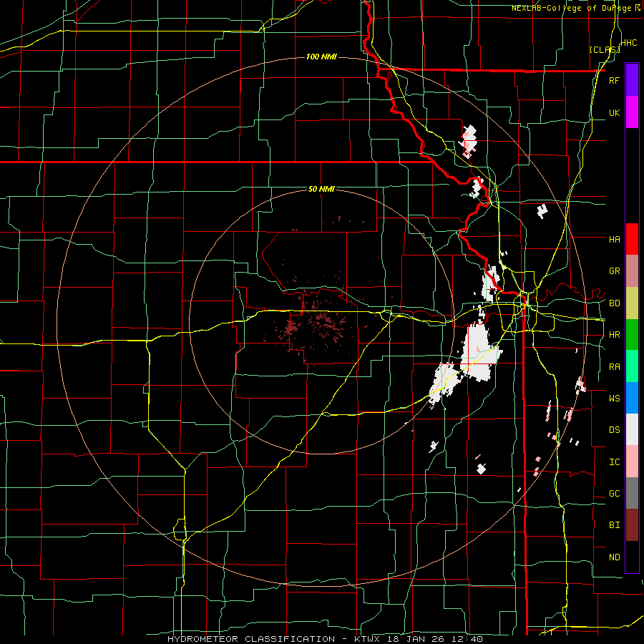644x644 pixels.
Task: Click the BD legend label
Action: click(614, 303)
